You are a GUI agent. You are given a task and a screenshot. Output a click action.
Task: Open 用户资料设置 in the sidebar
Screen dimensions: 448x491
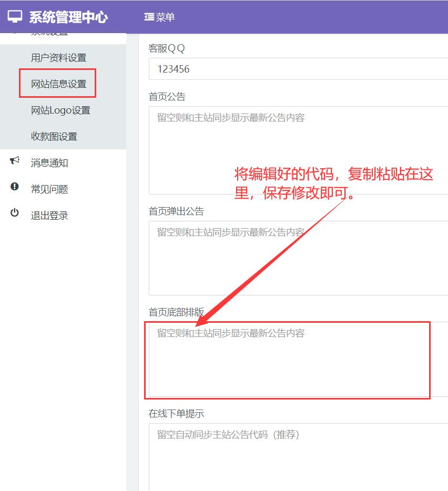(58, 58)
